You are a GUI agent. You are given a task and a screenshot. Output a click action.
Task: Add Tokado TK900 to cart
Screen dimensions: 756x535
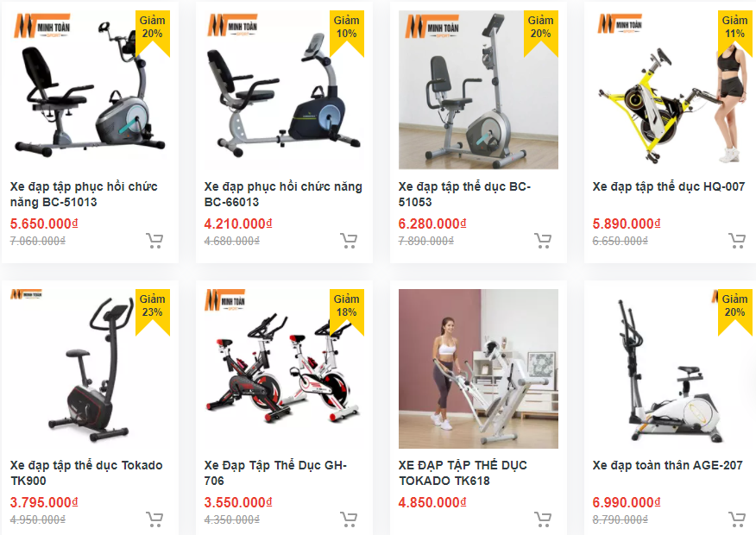coord(154,519)
